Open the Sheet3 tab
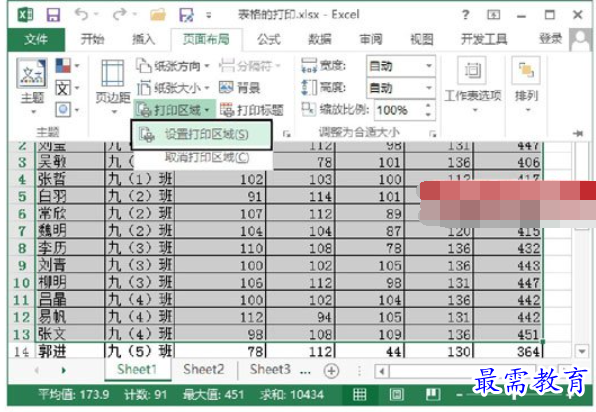 [270, 369]
